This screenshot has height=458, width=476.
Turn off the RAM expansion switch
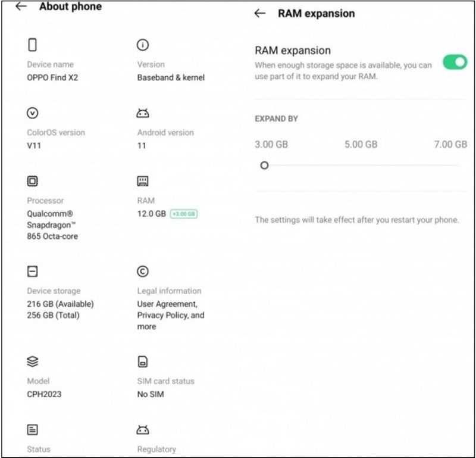click(455, 62)
